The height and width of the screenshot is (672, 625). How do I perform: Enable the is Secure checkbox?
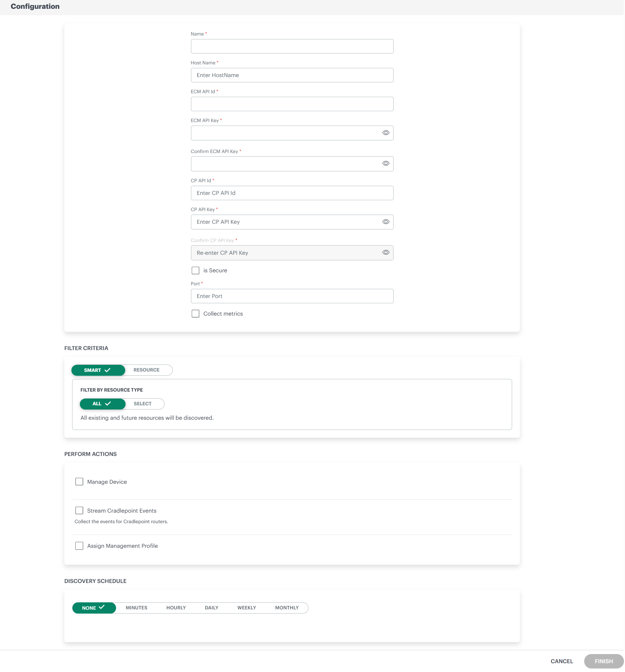click(x=196, y=270)
